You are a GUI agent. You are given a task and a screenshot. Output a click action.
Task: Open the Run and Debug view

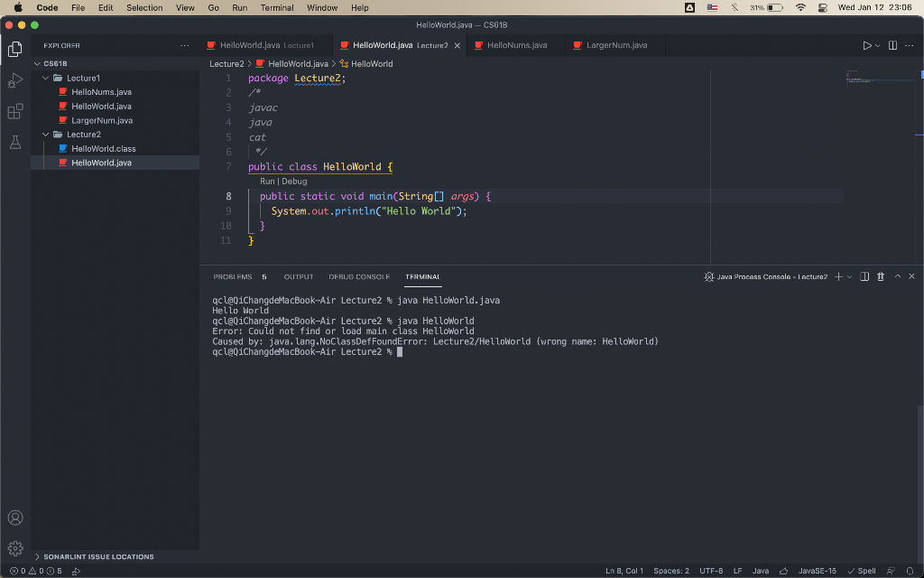(x=15, y=80)
